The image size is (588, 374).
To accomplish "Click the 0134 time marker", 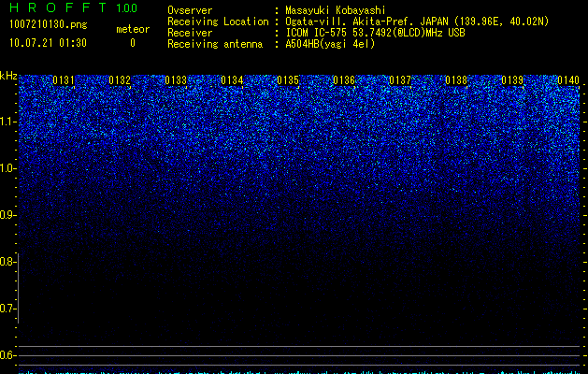I will tap(232, 80).
